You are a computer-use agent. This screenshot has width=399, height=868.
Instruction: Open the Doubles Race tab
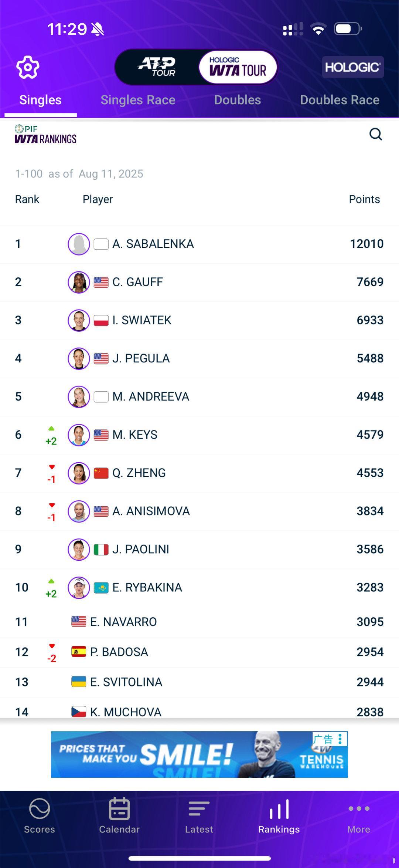340,100
